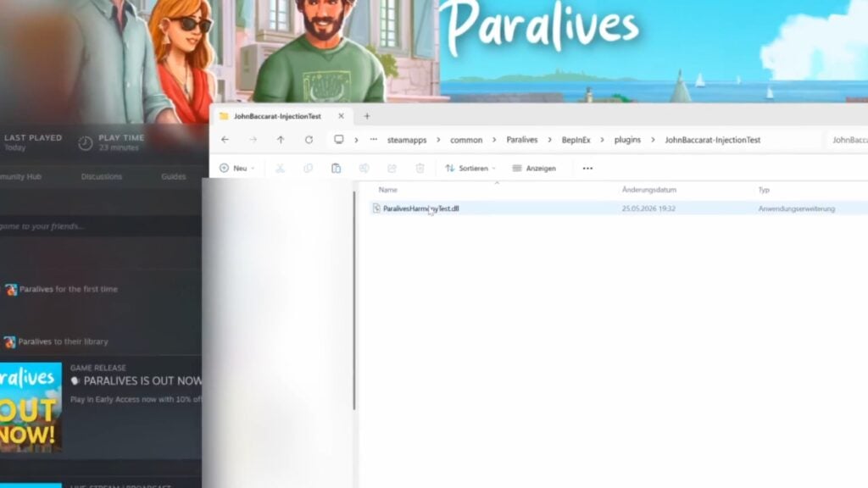Screen dimensions: 868x488
Task: Click the Steam play time clock icon
Action: pos(86,143)
